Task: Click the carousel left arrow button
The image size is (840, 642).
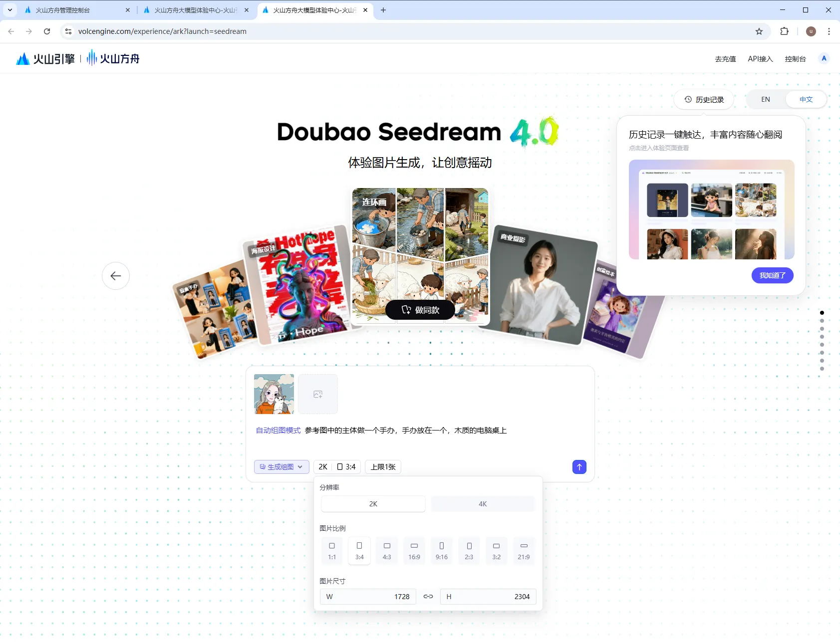Action: tap(116, 276)
